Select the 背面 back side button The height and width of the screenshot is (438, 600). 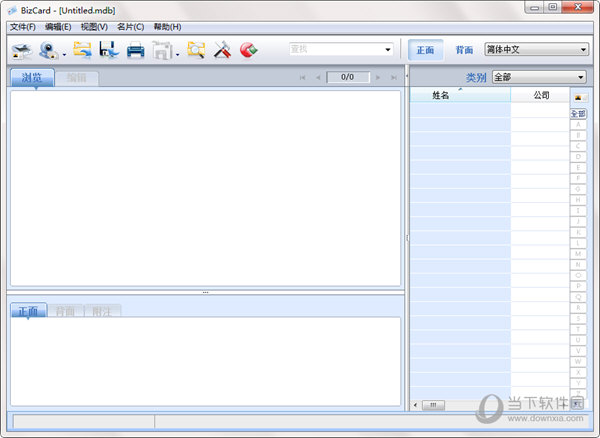[464, 50]
